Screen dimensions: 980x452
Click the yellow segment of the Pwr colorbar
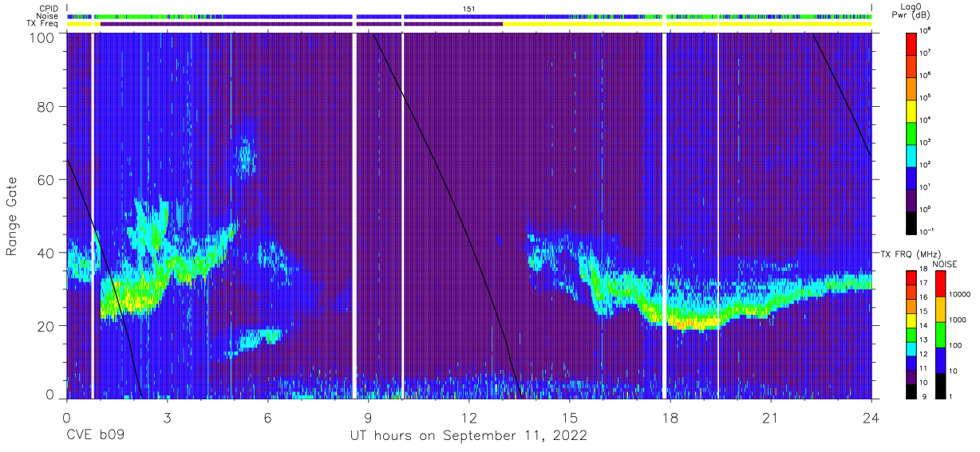[911, 110]
